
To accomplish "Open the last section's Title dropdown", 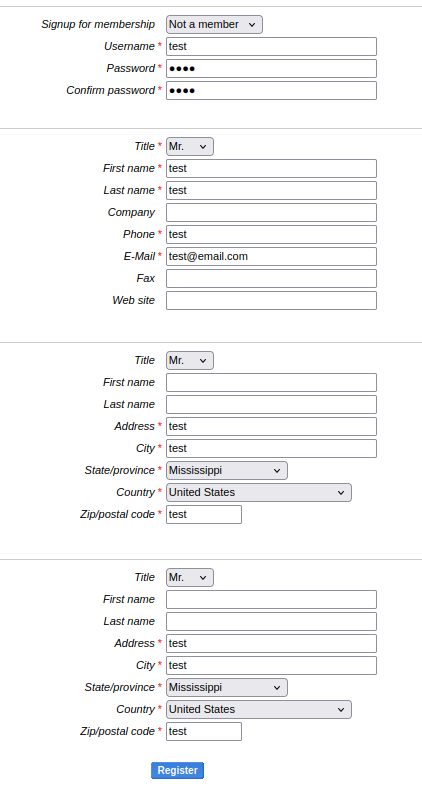I will [190, 577].
